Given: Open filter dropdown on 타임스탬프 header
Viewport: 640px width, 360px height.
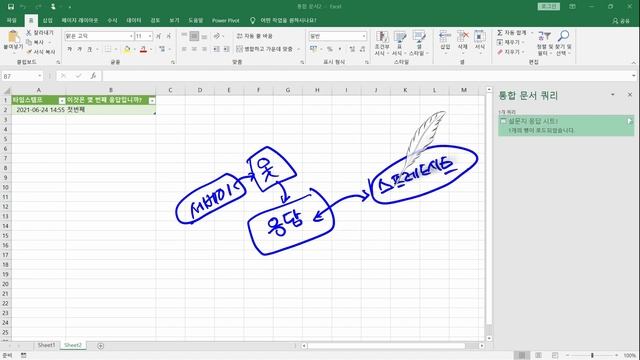Looking at the screenshot, I should (x=62, y=100).
